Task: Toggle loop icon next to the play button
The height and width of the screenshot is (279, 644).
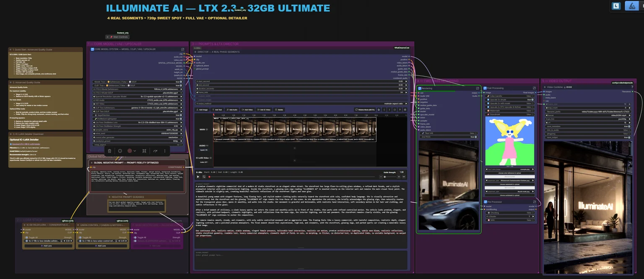Action: (204, 177)
